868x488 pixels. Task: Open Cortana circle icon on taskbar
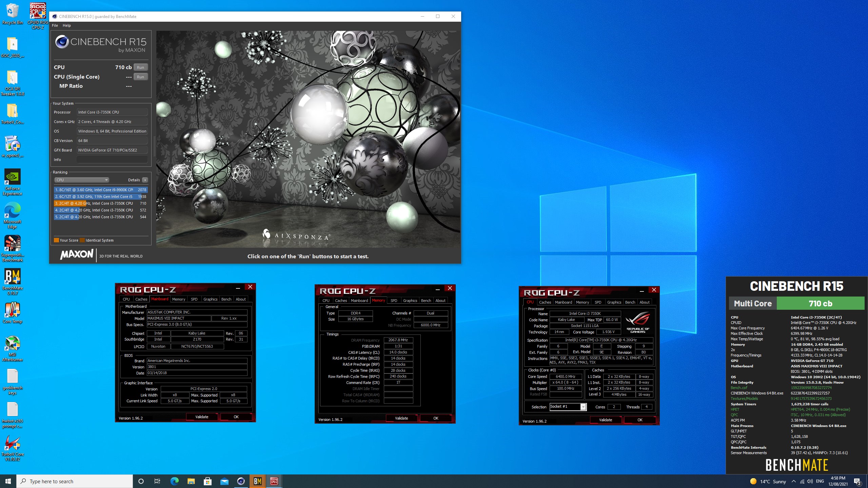[x=141, y=481]
